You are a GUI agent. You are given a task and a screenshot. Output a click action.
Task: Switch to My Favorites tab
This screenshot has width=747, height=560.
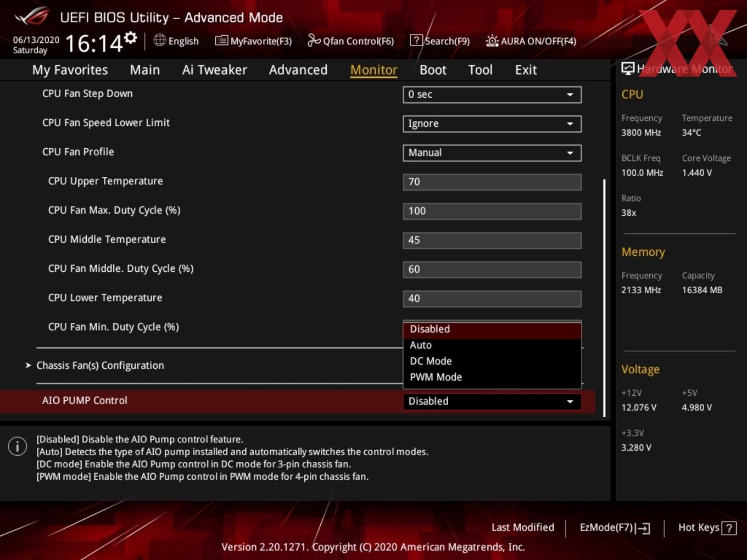pyautogui.click(x=70, y=70)
